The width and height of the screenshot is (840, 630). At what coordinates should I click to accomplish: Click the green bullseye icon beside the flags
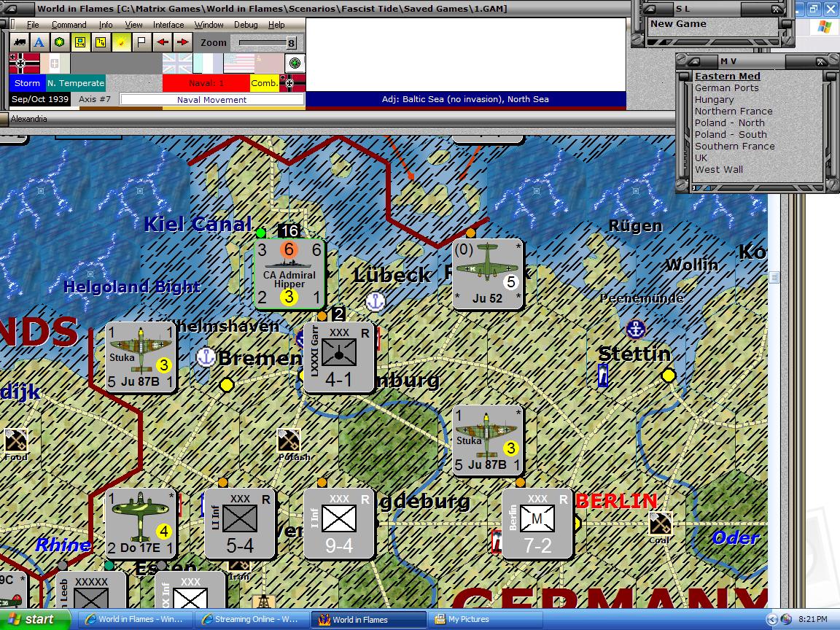point(295,63)
